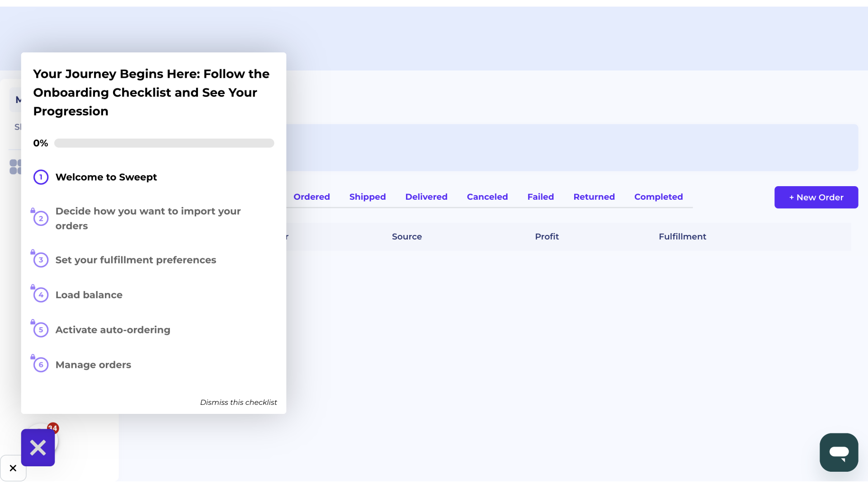Image resolution: width=868 pixels, height=488 pixels.
Task: Switch to the Ordered tab
Action: (311, 197)
